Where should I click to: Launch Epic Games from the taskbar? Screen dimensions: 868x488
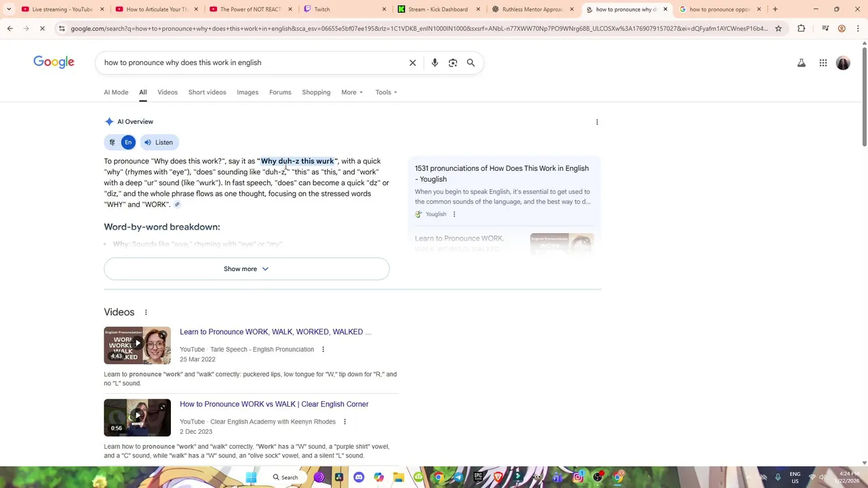point(478,477)
